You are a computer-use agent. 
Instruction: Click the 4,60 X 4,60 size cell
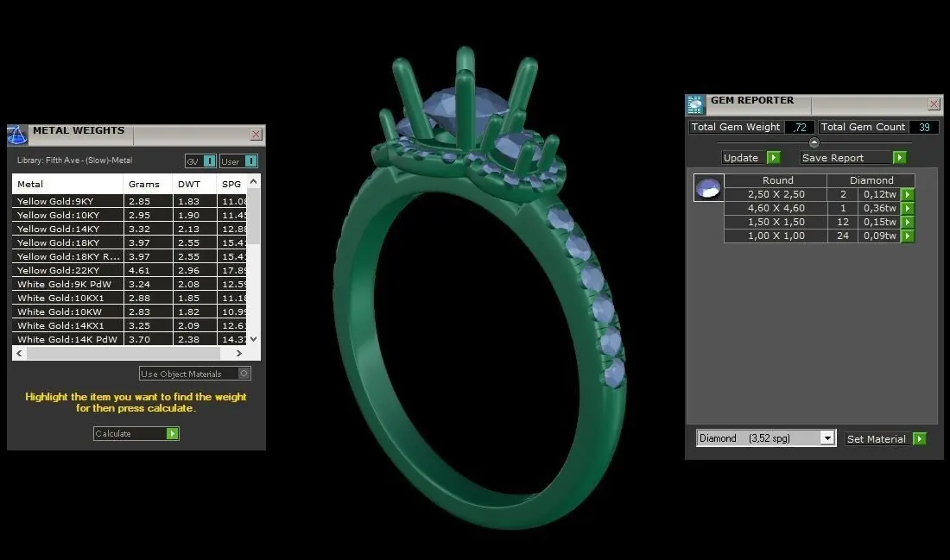[776, 208]
